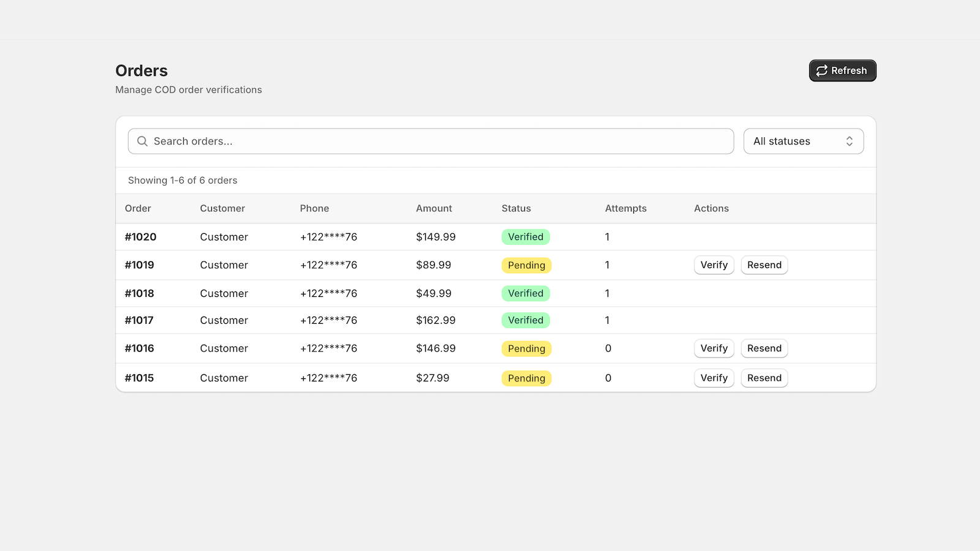The width and height of the screenshot is (980, 551).
Task: Click the Pending status badge for order #1019
Action: click(526, 265)
